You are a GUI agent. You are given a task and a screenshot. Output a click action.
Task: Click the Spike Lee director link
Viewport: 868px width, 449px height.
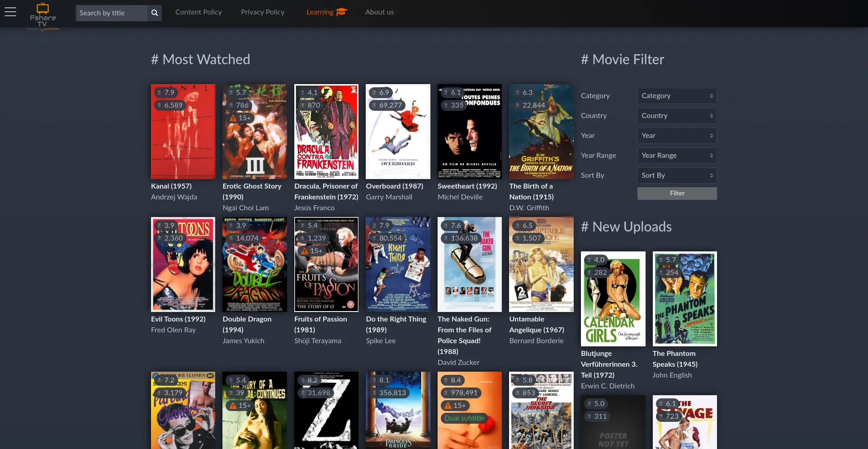click(x=381, y=341)
